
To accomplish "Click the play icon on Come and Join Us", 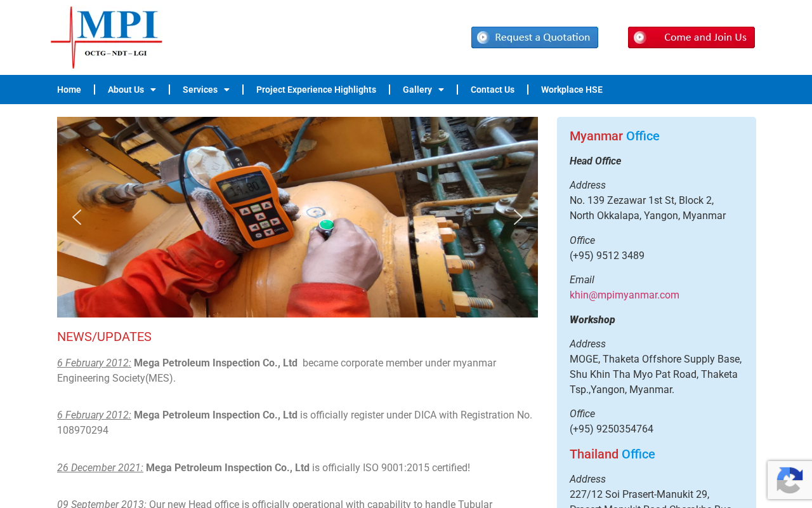I will [x=639, y=37].
